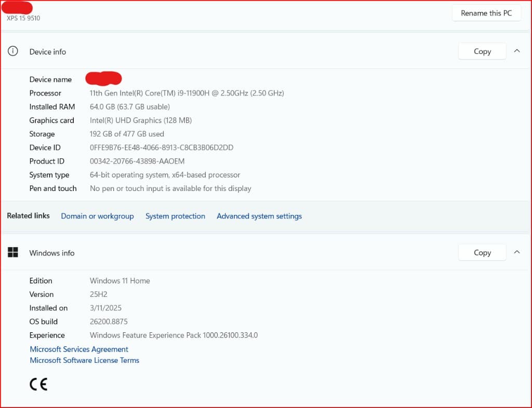Click the Experience label

tap(47, 335)
